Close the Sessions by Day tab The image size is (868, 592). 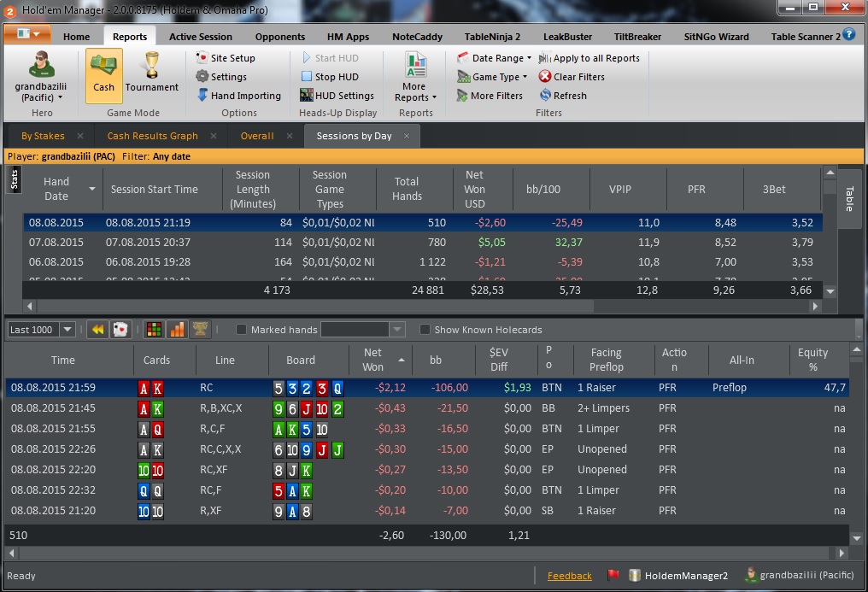click(407, 136)
